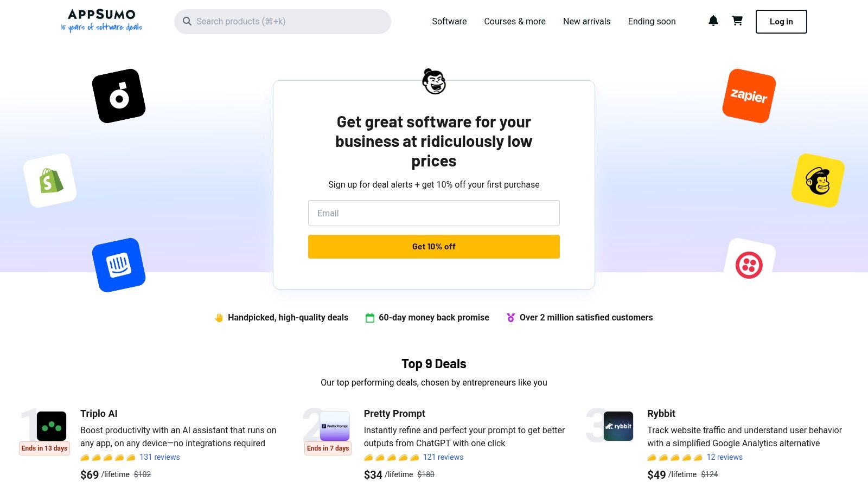This screenshot has height=488, width=868.
Task: Click the Triplo AI product thumbnail
Action: coord(52,426)
